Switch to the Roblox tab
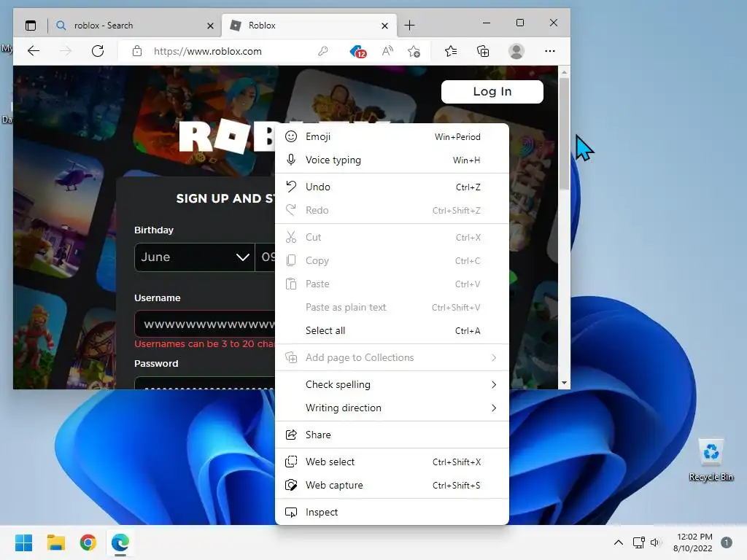The width and height of the screenshot is (747, 560). [309, 26]
